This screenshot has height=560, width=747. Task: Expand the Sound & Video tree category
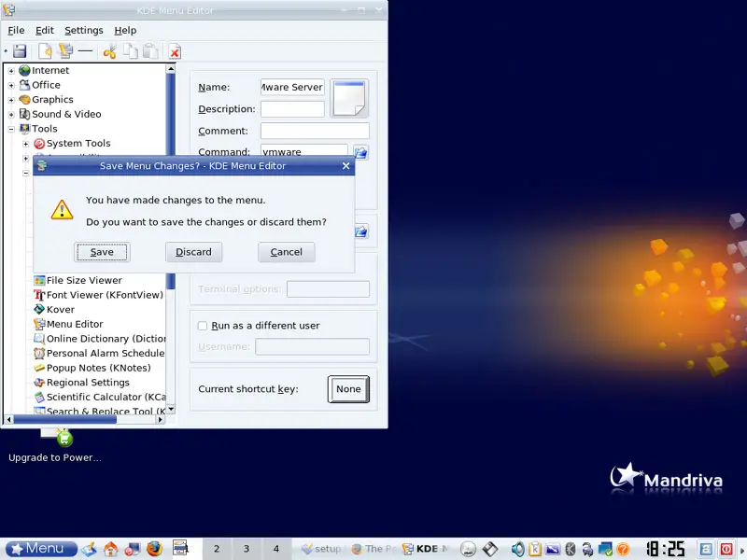11,115
